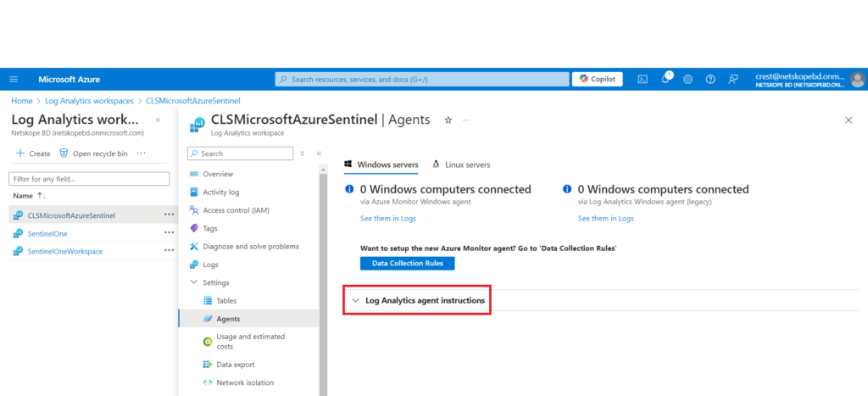The width and height of the screenshot is (868, 396).
Task: Click Data Collection Rules button
Action: [408, 264]
